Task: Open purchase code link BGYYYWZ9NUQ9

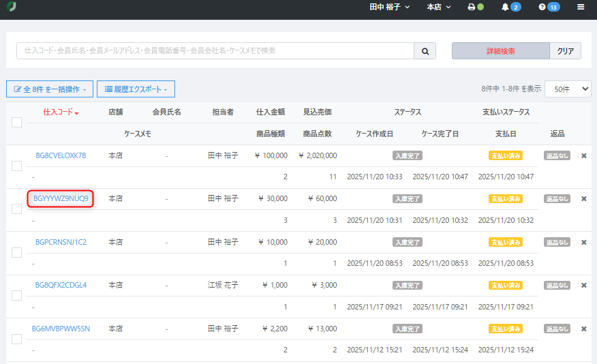Action: click(61, 198)
